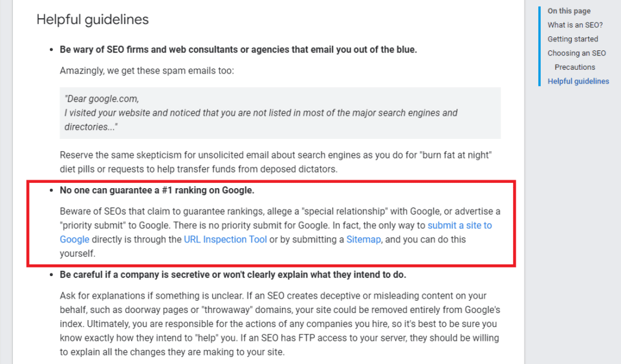Click the "Dear google.com" quoted email block
621x364 pixels.
[x=280, y=113]
